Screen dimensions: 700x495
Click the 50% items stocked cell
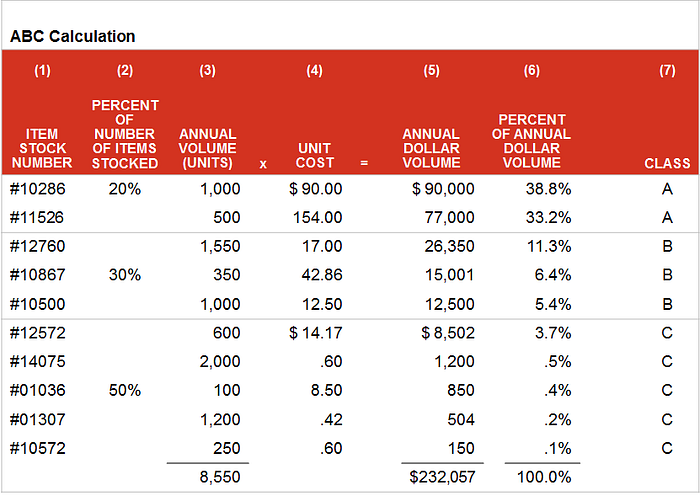point(125,390)
